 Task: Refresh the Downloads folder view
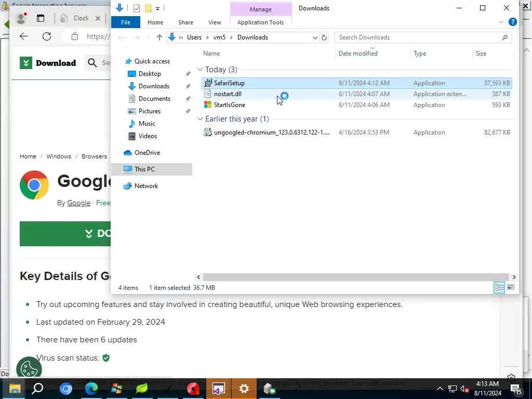[324, 37]
